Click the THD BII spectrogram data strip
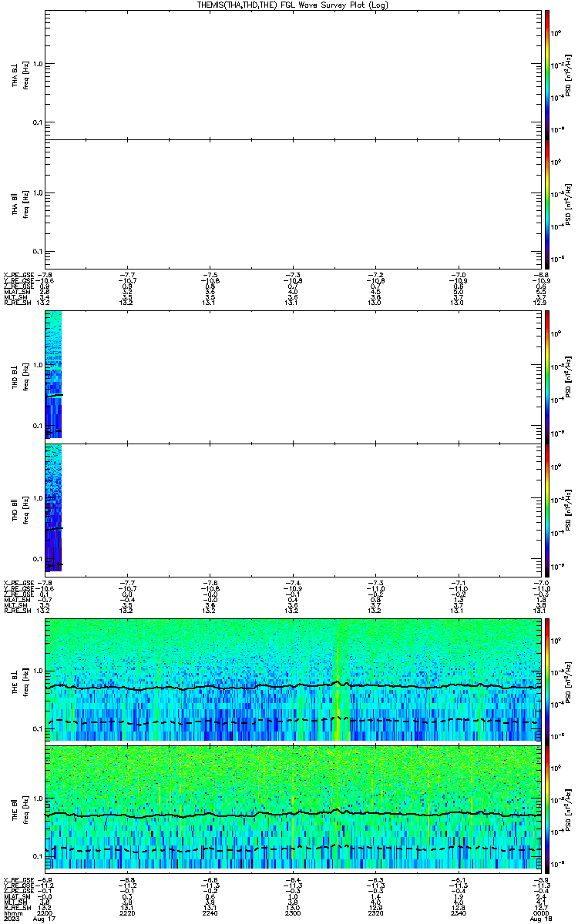Viewport: 578px width, 924px height. [x=53, y=508]
